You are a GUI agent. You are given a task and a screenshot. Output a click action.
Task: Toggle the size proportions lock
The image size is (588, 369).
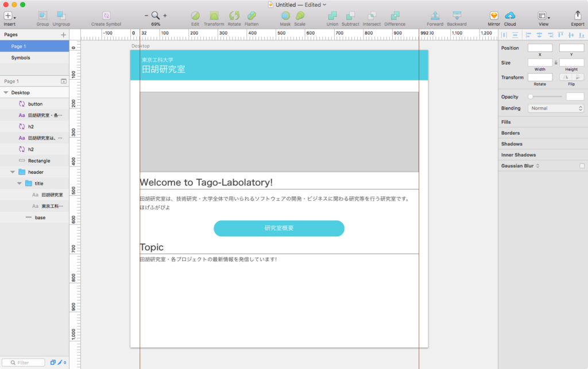tap(556, 63)
